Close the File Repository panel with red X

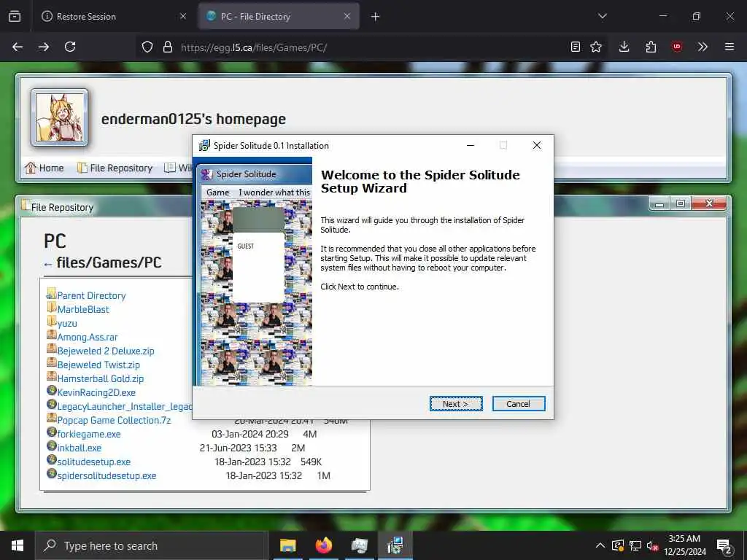coord(709,204)
